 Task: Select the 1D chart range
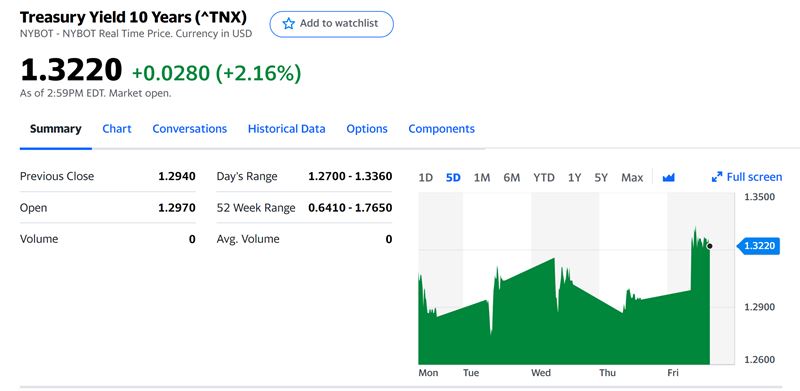[x=426, y=178]
